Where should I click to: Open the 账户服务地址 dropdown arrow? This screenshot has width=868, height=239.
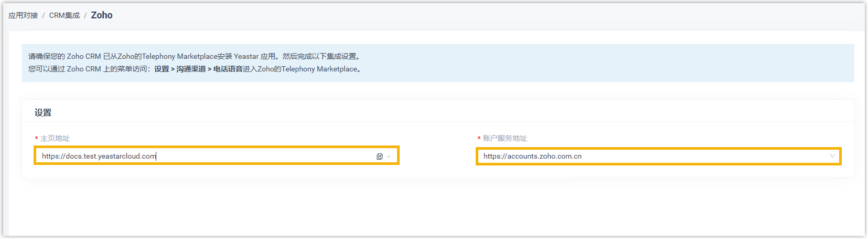click(832, 156)
